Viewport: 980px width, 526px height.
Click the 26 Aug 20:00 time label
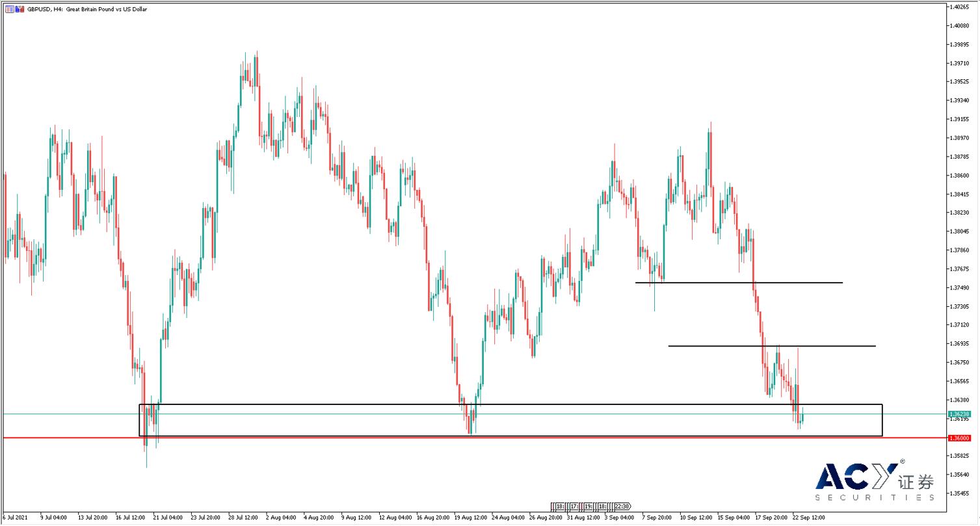[545, 518]
